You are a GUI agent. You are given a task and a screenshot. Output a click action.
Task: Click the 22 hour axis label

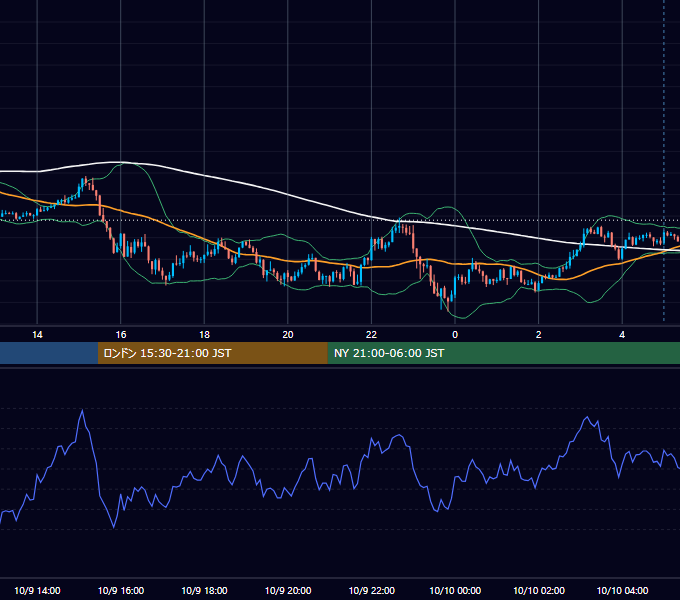371,335
